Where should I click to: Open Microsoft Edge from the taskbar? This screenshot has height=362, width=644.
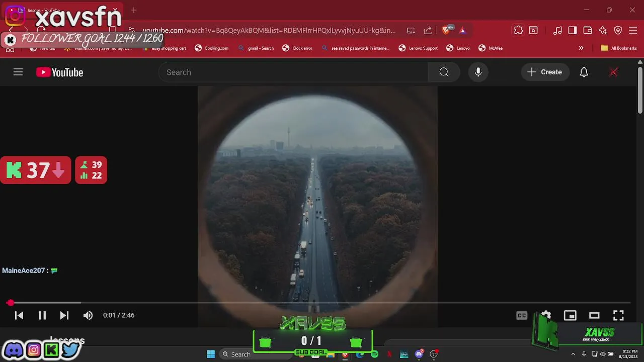pyautogui.click(x=360, y=354)
